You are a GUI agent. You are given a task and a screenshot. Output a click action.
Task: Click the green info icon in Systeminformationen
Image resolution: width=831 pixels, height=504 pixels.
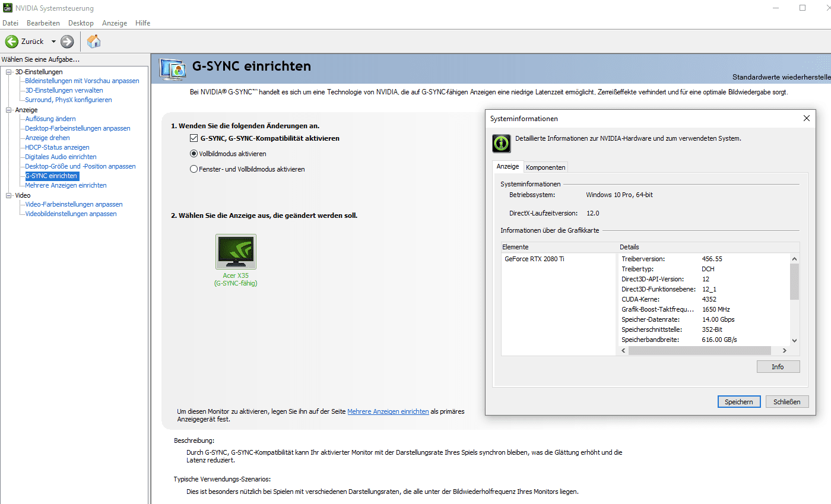(x=502, y=143)
